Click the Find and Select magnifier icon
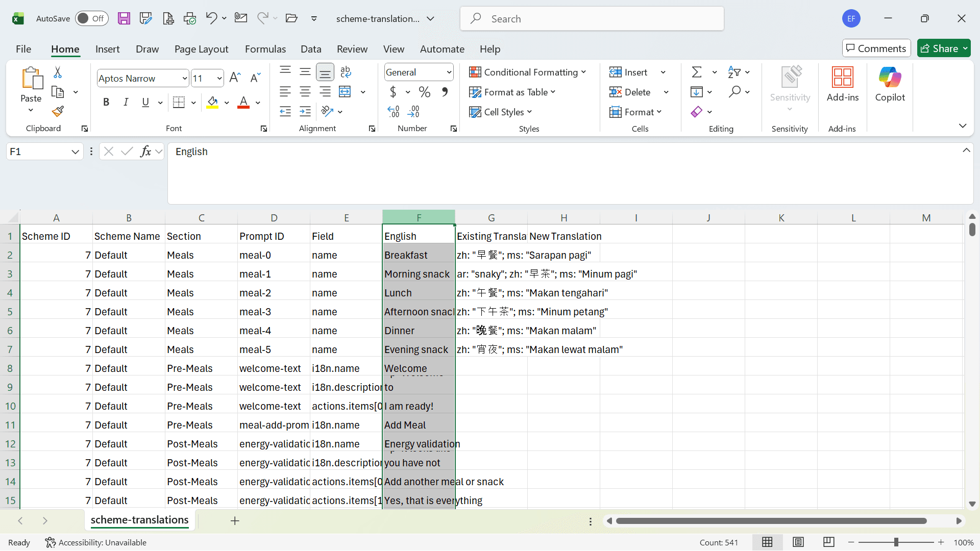Viewport: 980px width, 551px height. pyautogui.click(x=734, y=92)
